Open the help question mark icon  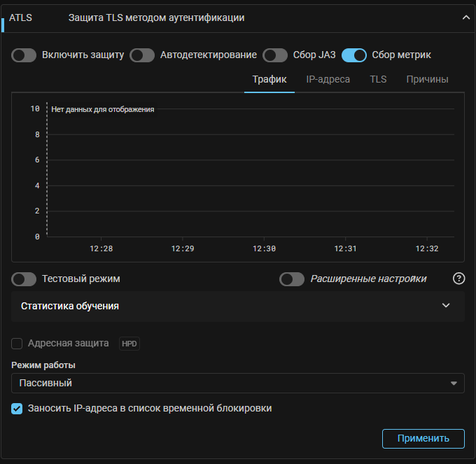[459, 279]
